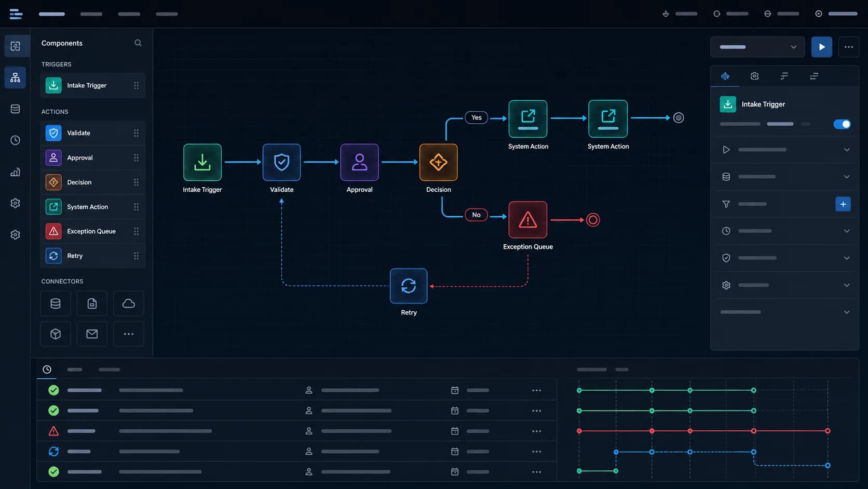Click the Decision node on canvas
The height and width of the screenshot is (489, 868).
[438, 162]
